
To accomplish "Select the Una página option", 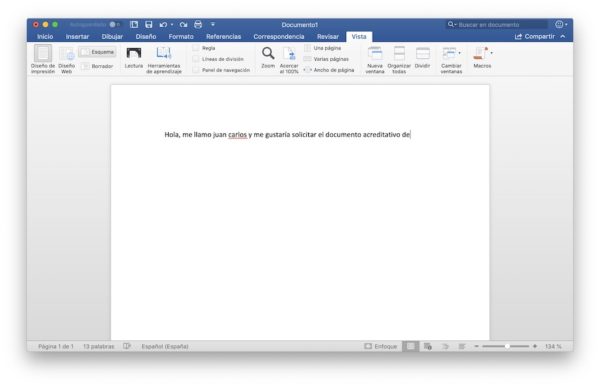I will 323,48.
